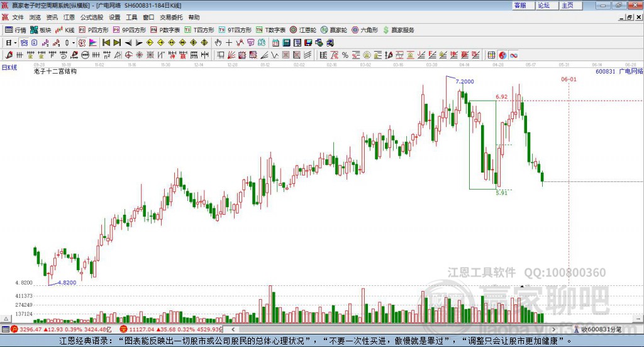Click the 老子十二宫结构 indicator label
The image size is (644, 347).
coord(55,71)
